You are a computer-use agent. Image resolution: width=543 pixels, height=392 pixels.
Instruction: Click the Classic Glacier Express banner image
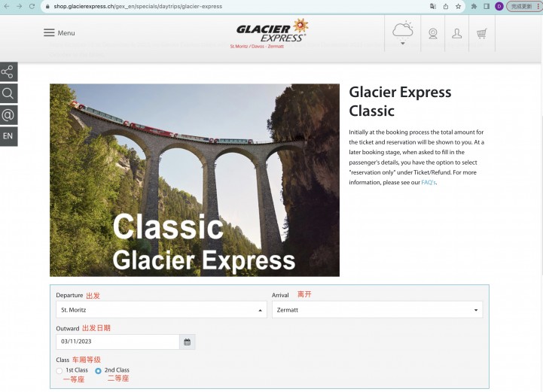(x=194, y=180)
